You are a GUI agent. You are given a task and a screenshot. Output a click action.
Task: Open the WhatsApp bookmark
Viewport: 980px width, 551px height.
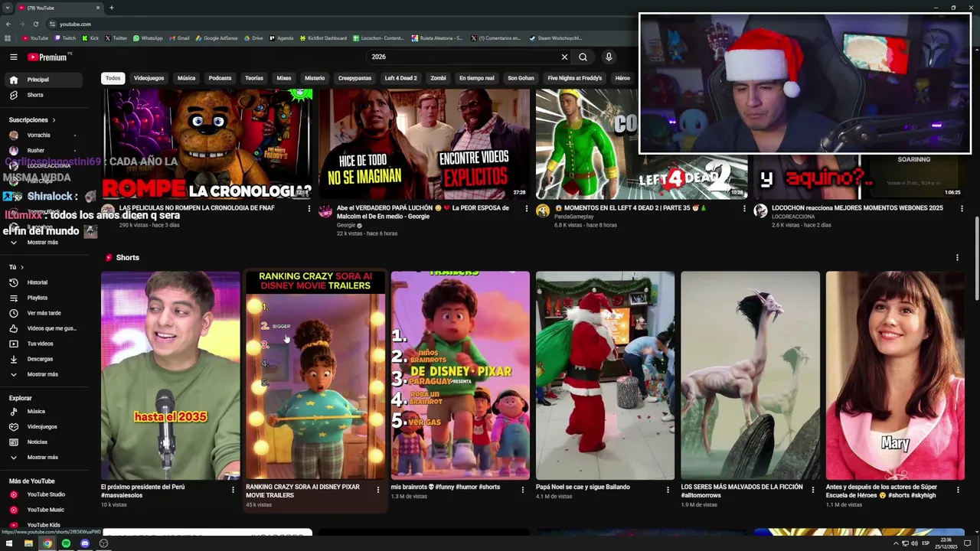(148, 38)
